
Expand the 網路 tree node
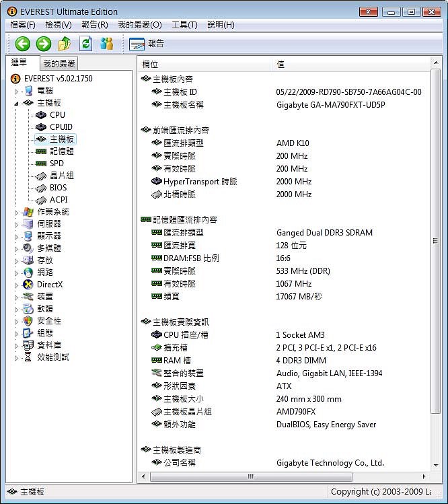[16, 273]
